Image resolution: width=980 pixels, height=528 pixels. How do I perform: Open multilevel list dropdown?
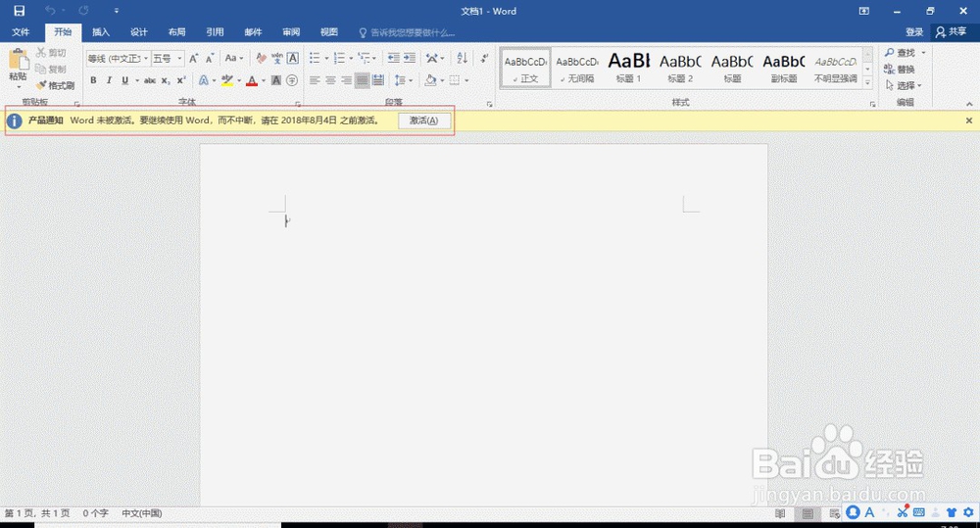click(373, 58)
